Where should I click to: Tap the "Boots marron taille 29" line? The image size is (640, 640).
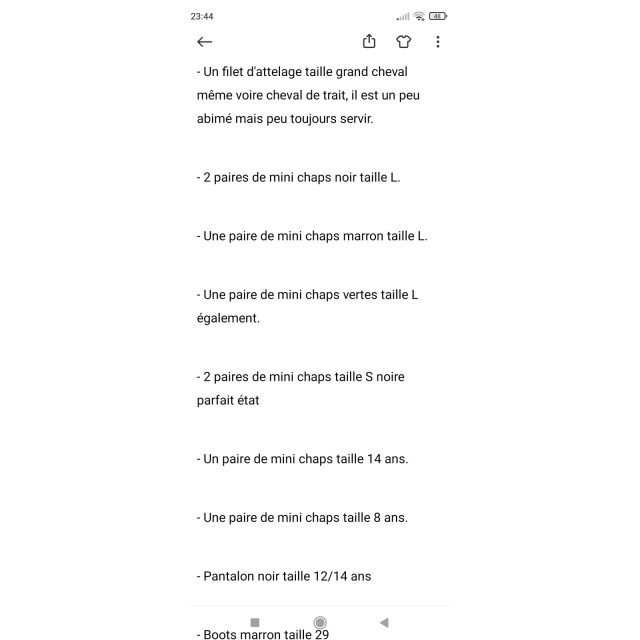point(262,634)
